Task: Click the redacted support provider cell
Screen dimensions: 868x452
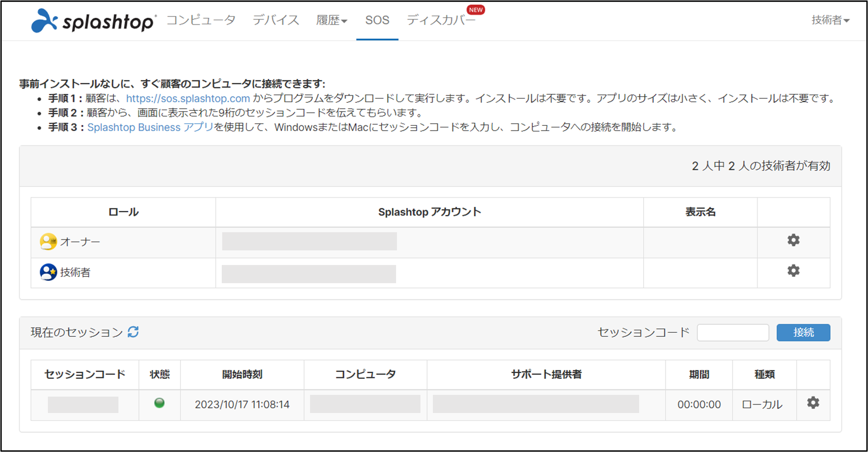Action: [536, 404]
